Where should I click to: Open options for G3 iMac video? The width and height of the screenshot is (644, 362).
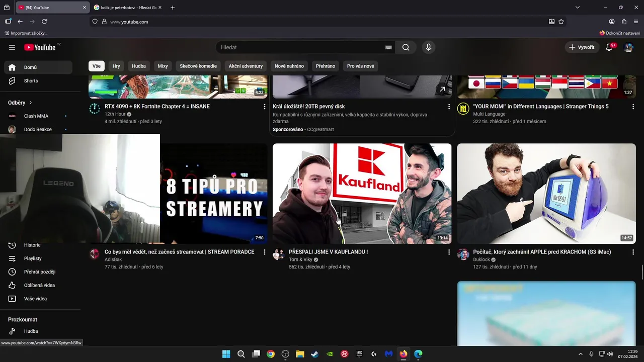633,252
